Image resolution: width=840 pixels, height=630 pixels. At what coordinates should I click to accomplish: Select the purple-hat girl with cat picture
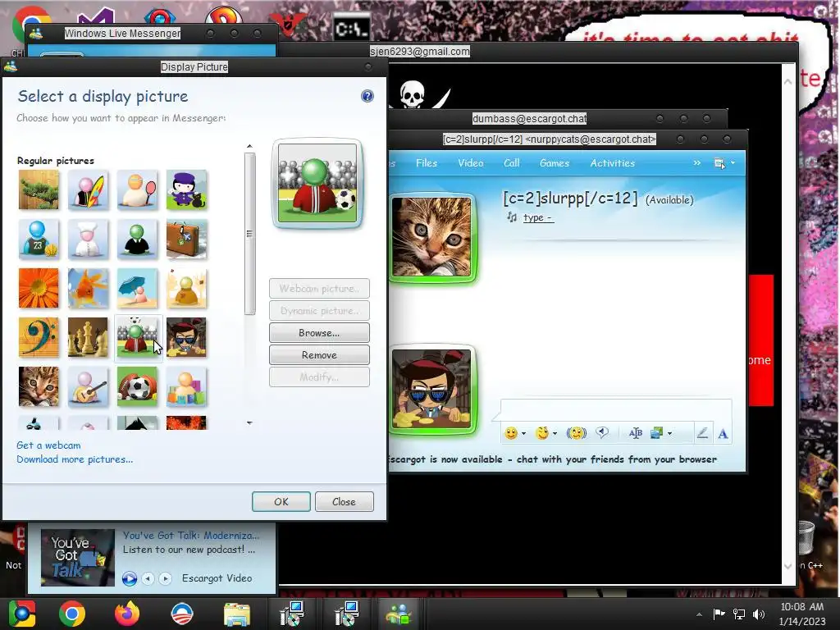coord(186,189)
